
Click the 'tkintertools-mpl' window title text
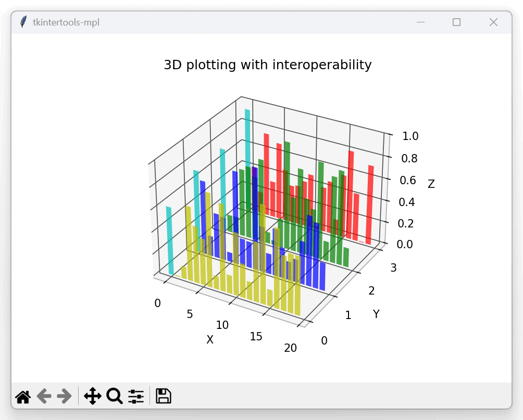tap(66, 22)
